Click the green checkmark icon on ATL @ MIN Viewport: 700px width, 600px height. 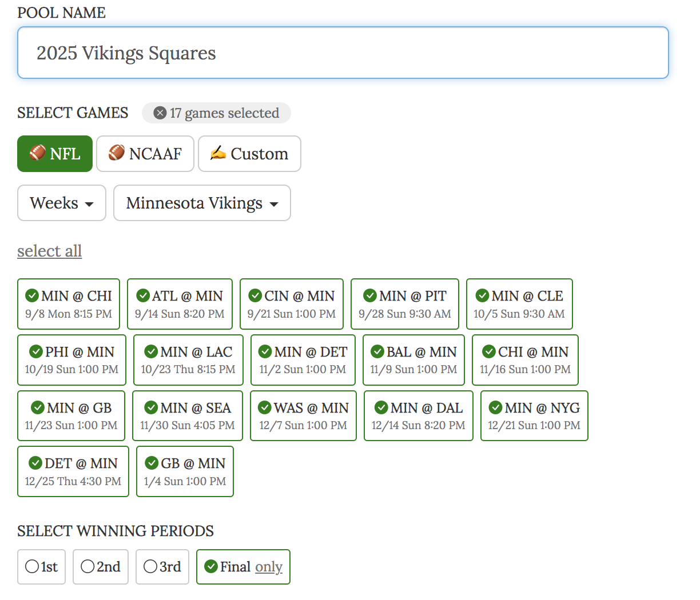pos(143,296)
